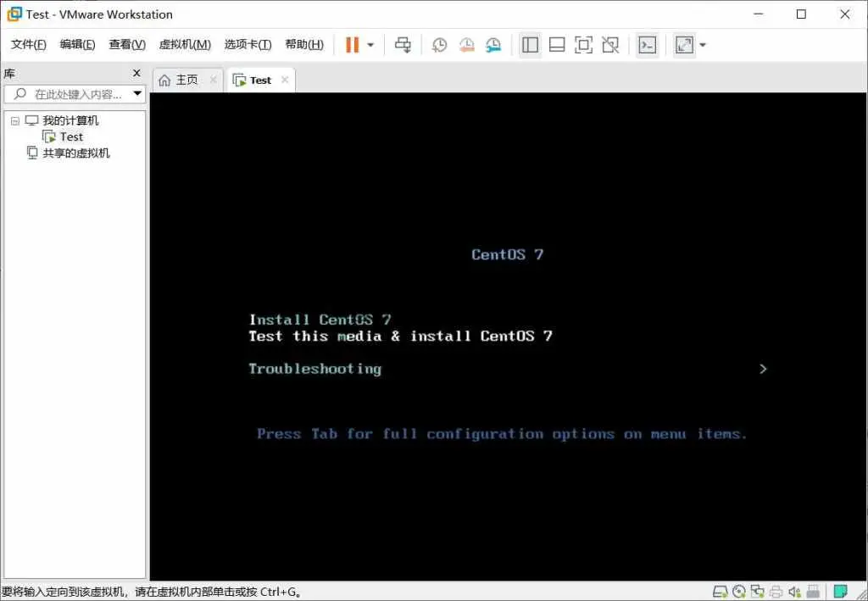Close the VMware Workstation window

(x=845, y=14)
